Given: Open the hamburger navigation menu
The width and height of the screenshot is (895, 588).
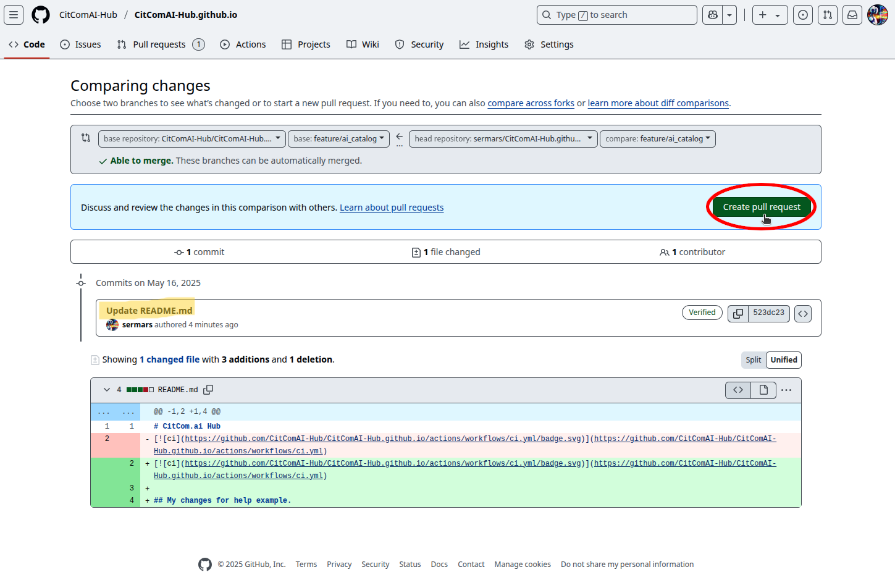Looking at the screenshot, I should (14, 15).
